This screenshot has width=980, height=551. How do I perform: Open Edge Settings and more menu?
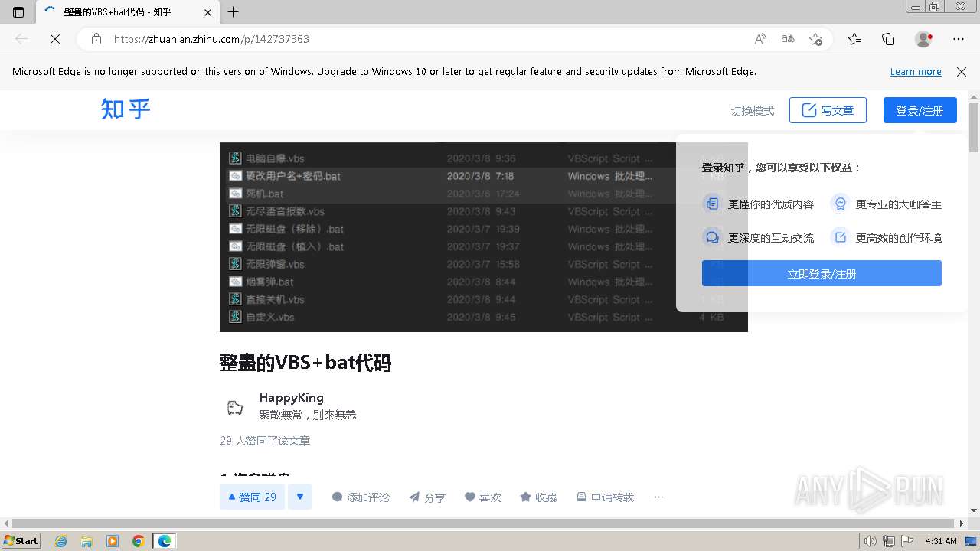coord(959,39)
